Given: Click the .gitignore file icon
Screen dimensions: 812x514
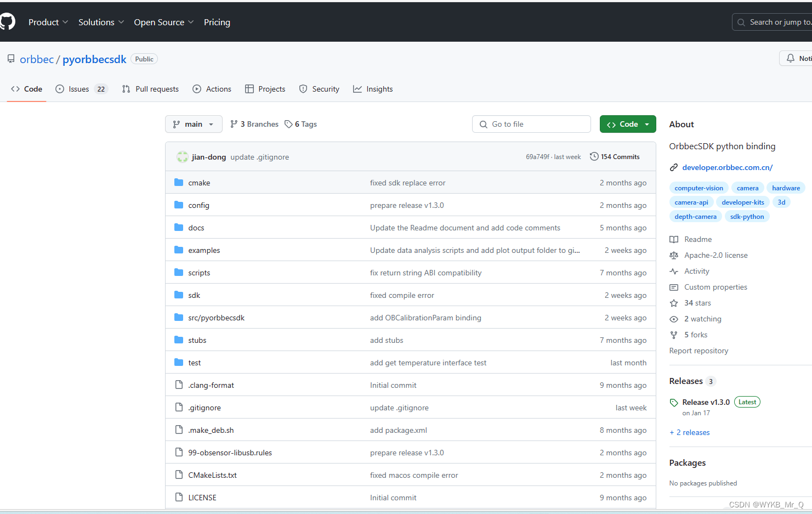Looking at the screenshot, I should tap(179, 407).
